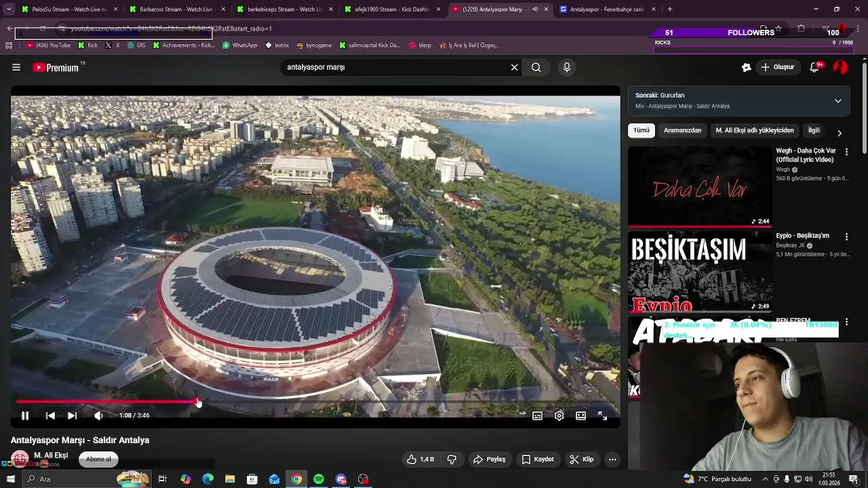Screen dimensions: 868x488
Task: Go to the previous video
Action: pos(50,415)
